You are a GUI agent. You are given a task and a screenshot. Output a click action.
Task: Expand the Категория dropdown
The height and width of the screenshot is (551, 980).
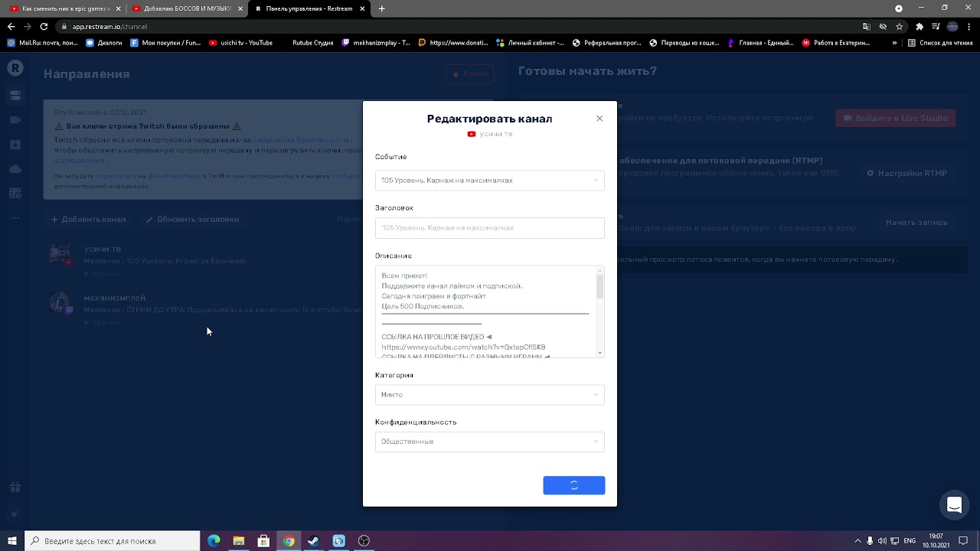pos(490,395)
